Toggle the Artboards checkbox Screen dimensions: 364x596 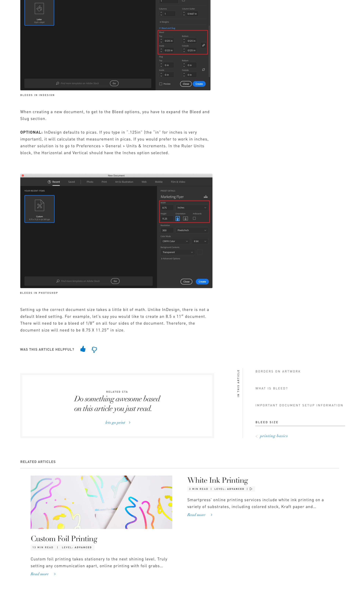coord(194,218)
